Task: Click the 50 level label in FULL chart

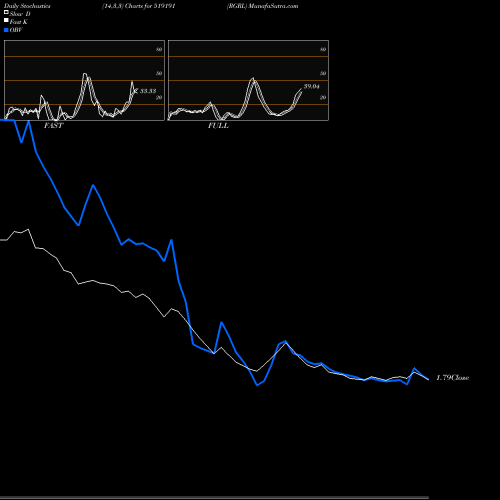Action: pos(323,73)
